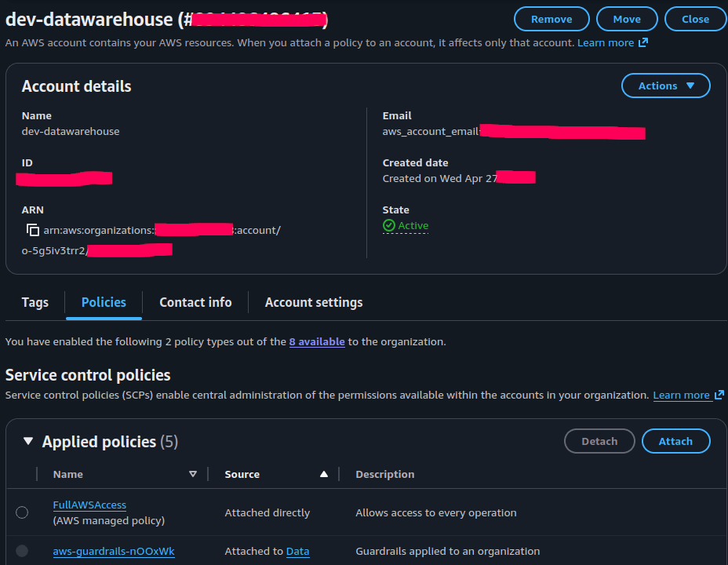The image size is (728, 565).
Task: Click the dev-datawarehouse name value
Action: coord(71,131)
